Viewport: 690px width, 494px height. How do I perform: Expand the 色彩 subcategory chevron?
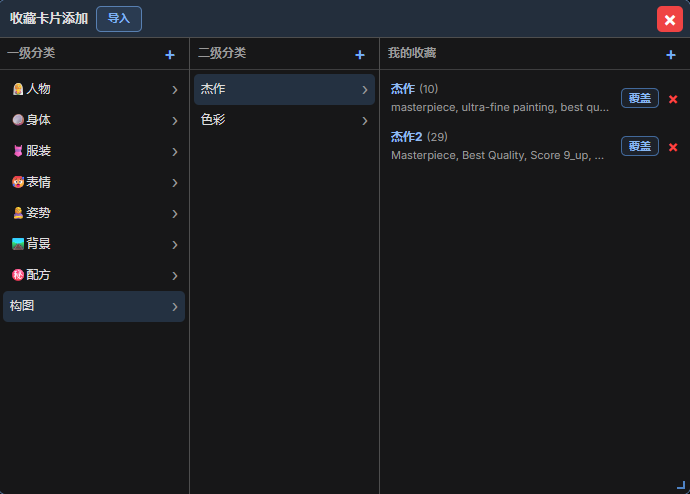tap(365, 121)
